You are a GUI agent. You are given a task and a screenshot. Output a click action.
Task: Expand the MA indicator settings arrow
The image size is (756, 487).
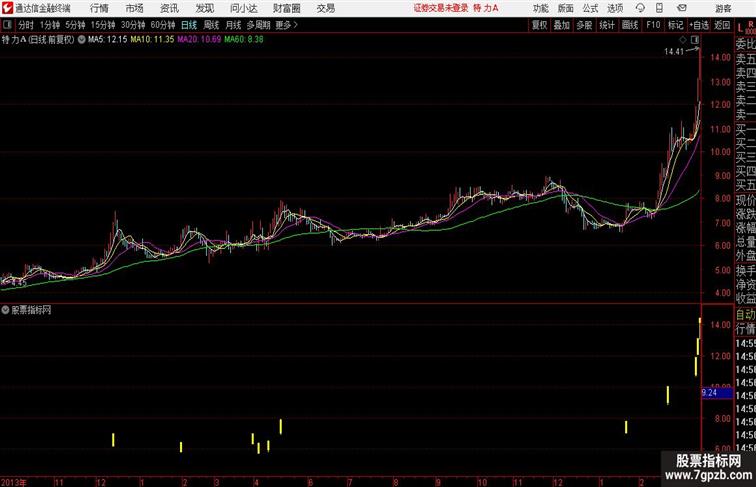pyautogui.click(x=81, y=40)
